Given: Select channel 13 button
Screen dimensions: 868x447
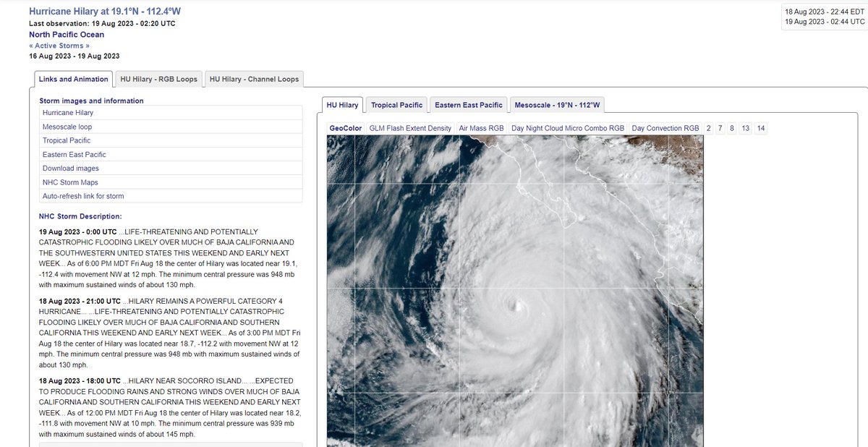Looking at the screenshot, I should [746, 128].
